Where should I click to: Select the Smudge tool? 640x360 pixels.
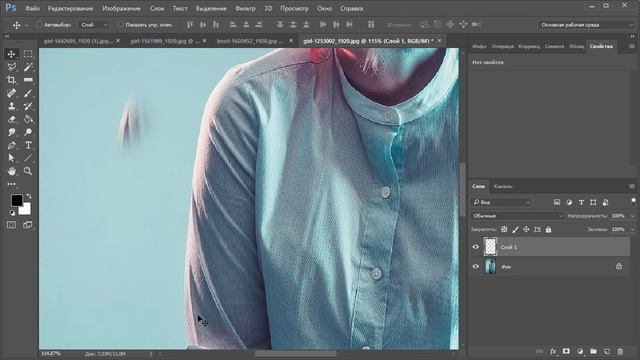(11, 132)
